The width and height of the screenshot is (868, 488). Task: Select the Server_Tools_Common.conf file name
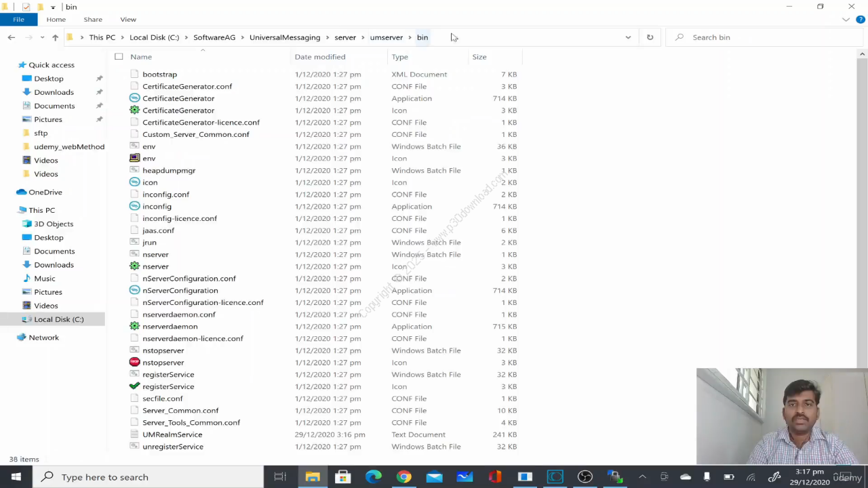[x=191, y=422]
